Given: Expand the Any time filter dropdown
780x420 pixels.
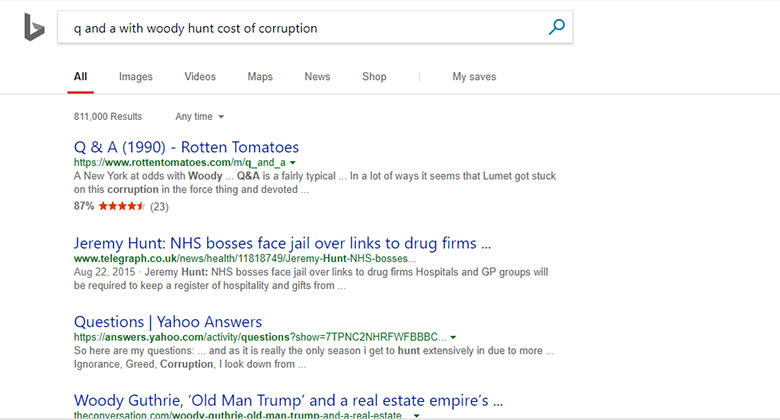Looking at the screenshot, I should pos(199,117).
